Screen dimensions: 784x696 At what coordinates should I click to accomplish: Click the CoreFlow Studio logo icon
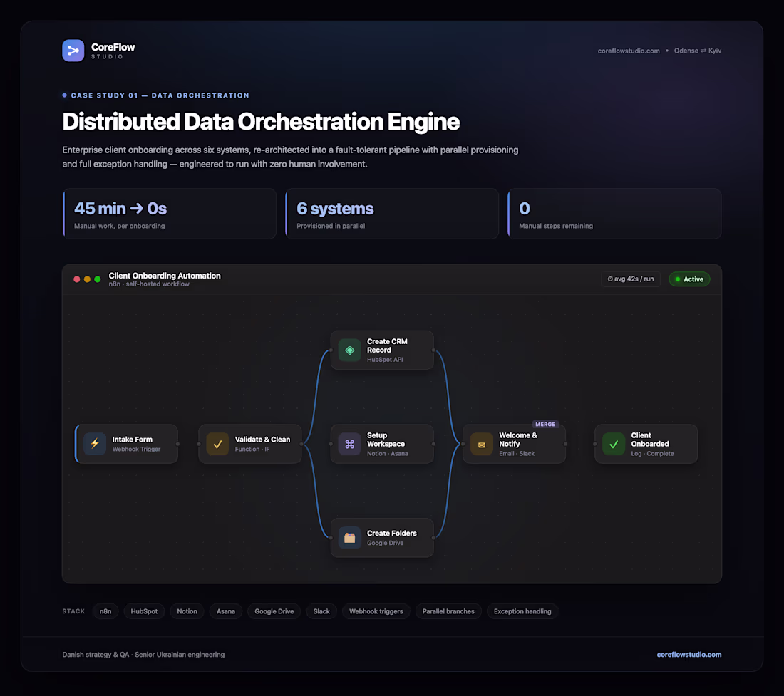coord(73,51)
